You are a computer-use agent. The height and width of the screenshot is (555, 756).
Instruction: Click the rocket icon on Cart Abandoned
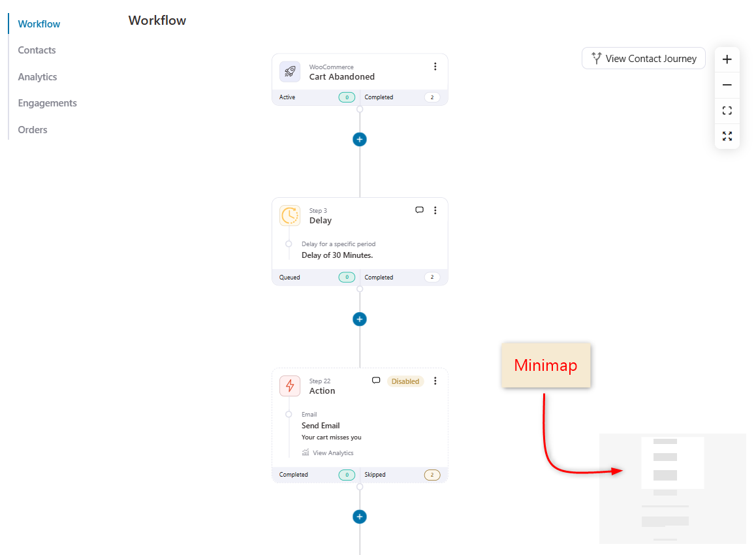click(290, 72)
